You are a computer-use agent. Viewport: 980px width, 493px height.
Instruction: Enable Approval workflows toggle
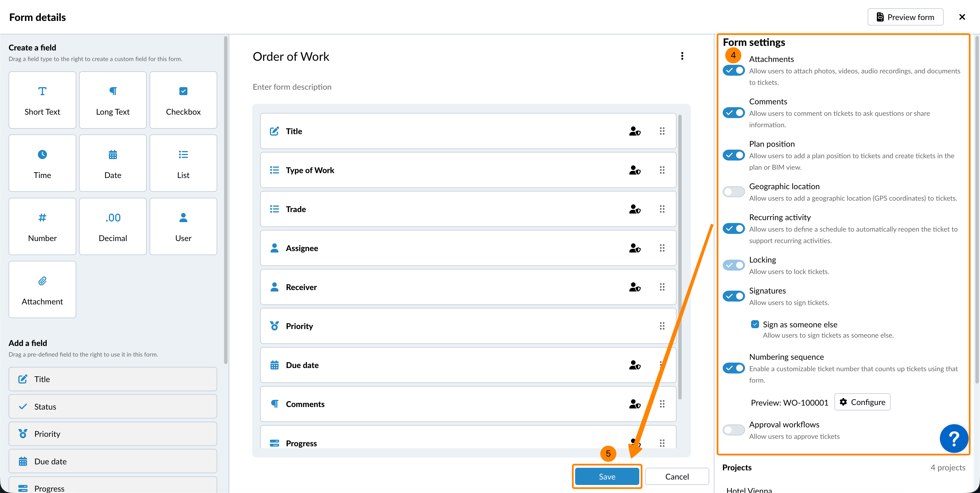734,430
